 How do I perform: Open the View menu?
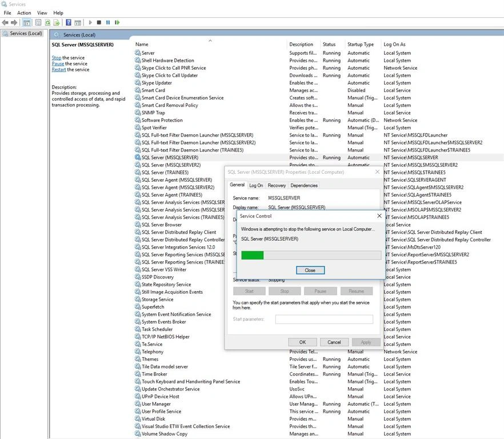(42, 13)
